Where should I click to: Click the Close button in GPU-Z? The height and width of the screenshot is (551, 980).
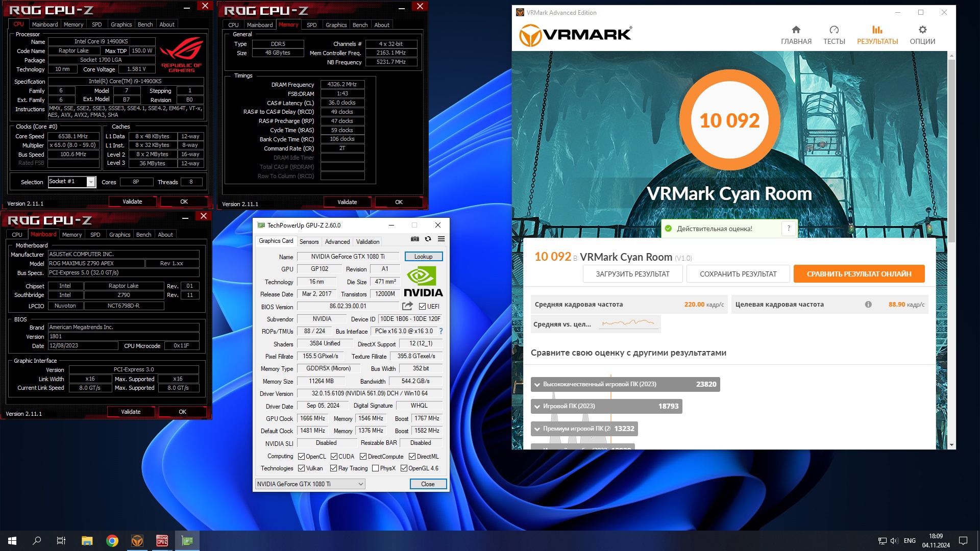click(x=428, y=484)
